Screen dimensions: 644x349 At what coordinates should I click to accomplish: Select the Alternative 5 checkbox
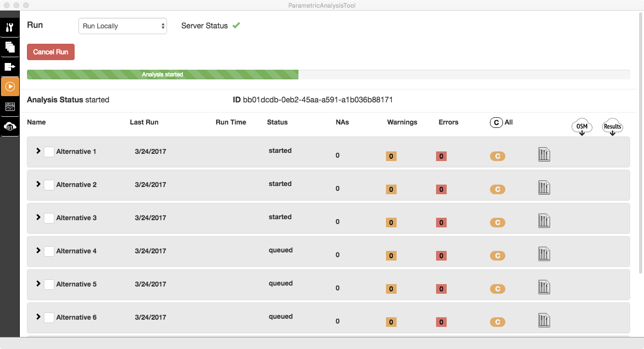[49, 285]
